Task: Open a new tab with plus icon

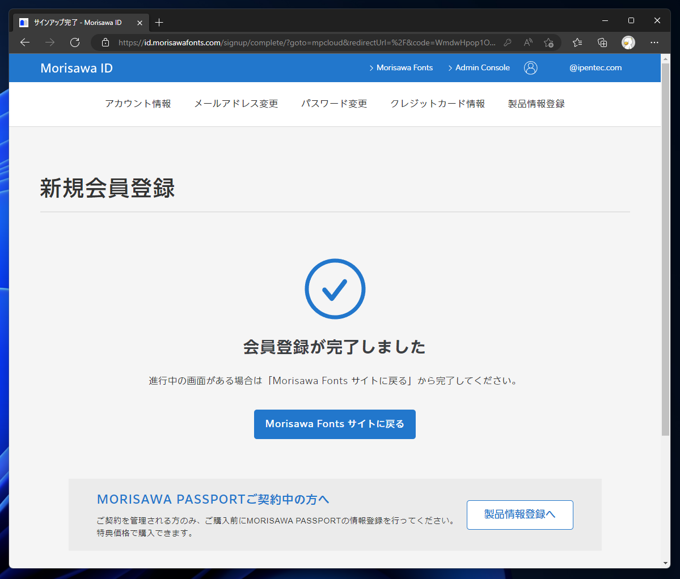Action: tap(159, 22)
